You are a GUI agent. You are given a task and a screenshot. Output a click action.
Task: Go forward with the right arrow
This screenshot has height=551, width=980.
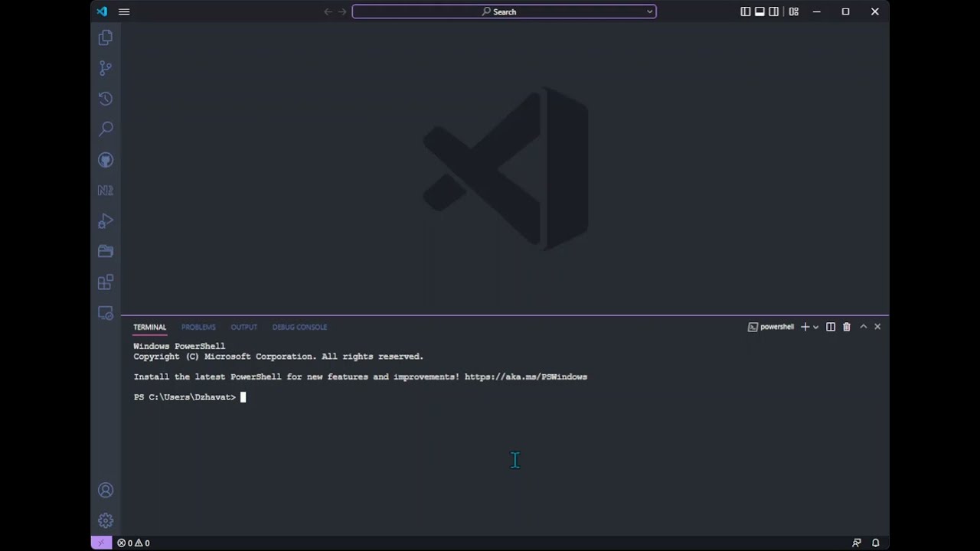(342, 11)
